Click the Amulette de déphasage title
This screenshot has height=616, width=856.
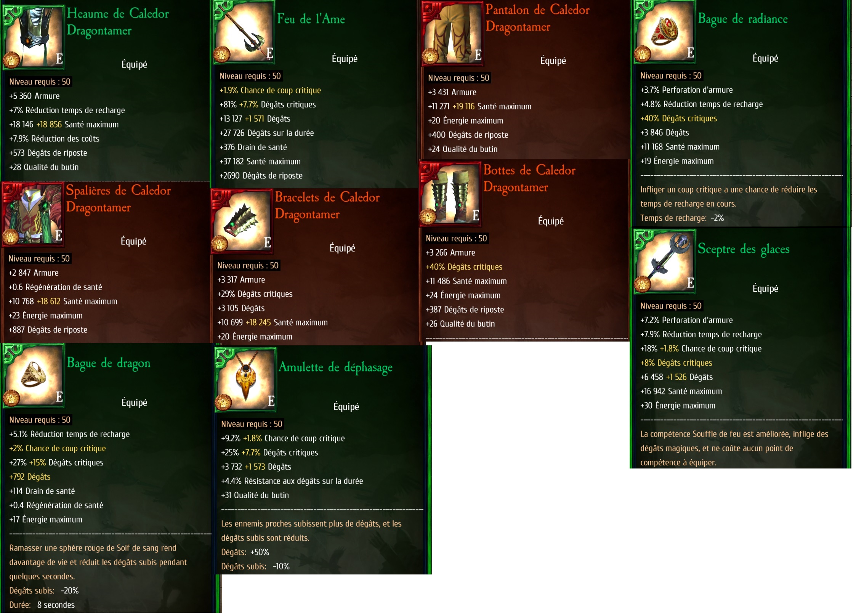pyautogui.click(x=335, y=367)
